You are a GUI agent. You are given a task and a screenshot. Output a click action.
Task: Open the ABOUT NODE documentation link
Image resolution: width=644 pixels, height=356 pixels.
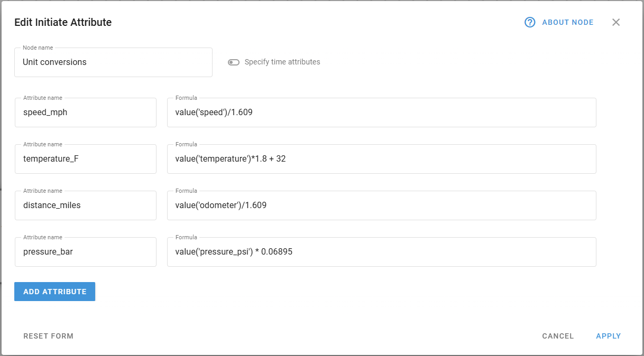[567, 22]
